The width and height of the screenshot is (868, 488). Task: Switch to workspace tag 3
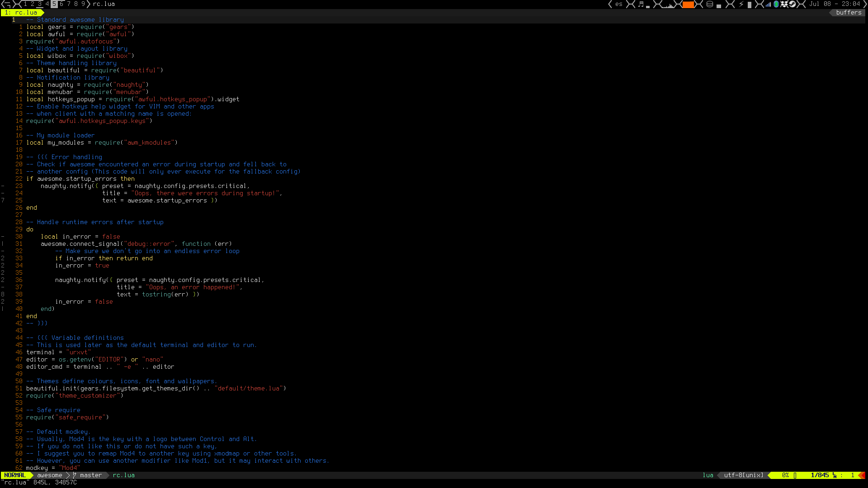(x=40, y=4)
